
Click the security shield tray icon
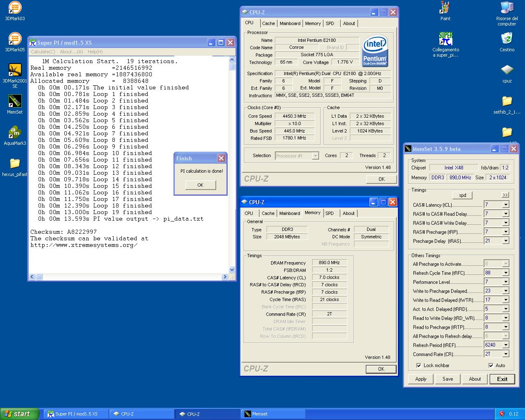[502, 414]
